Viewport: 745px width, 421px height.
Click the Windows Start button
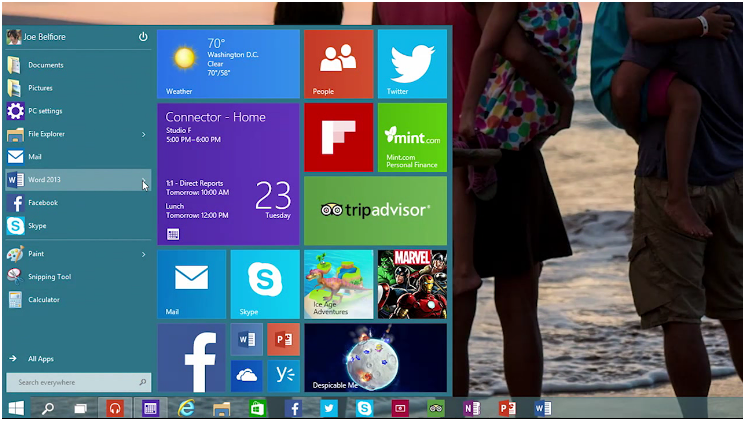[17, 408]
